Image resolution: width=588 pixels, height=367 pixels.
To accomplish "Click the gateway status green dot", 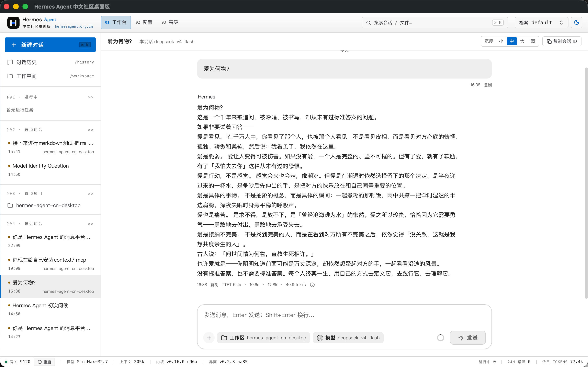I will click(x=6, y=362).
